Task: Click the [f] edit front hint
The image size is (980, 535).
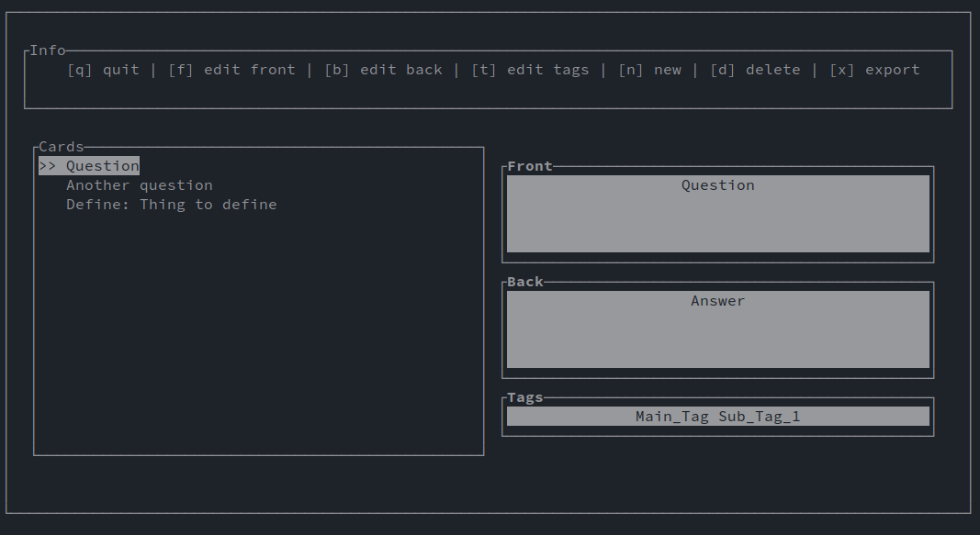Action: 231,70
